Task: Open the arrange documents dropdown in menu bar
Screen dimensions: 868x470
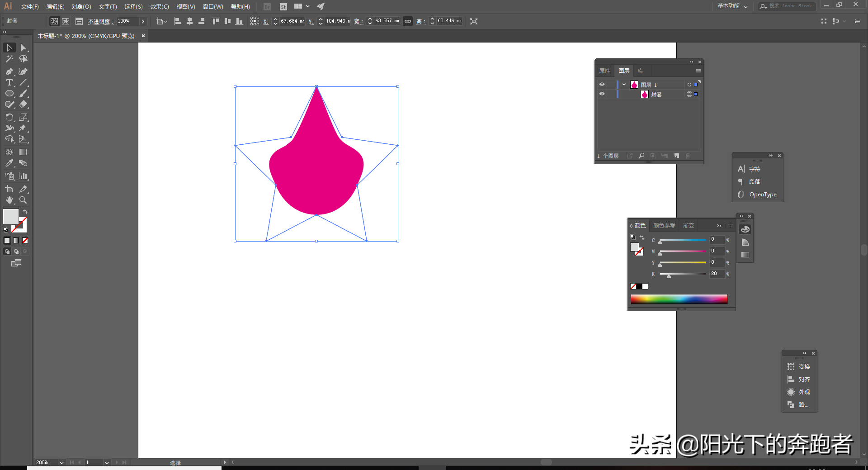Action: (302, 6)
